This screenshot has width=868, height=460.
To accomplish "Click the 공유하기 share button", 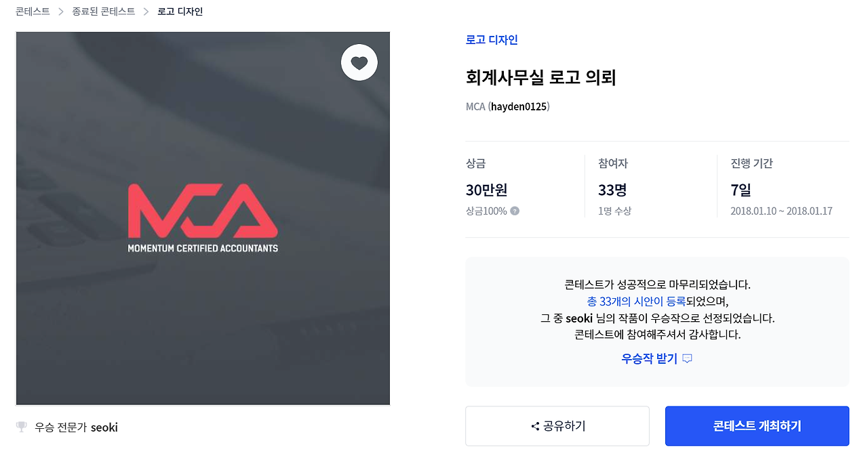I will point(557,426).
